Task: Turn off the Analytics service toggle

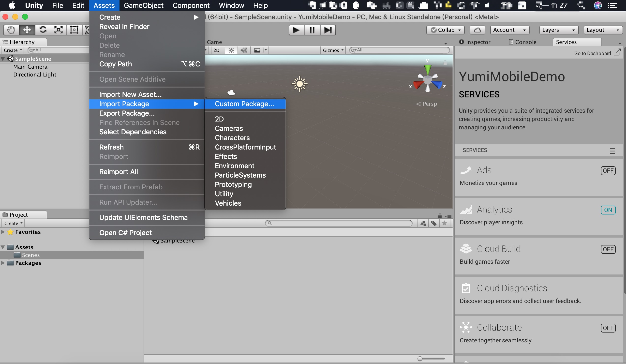Action: [608, 210]
